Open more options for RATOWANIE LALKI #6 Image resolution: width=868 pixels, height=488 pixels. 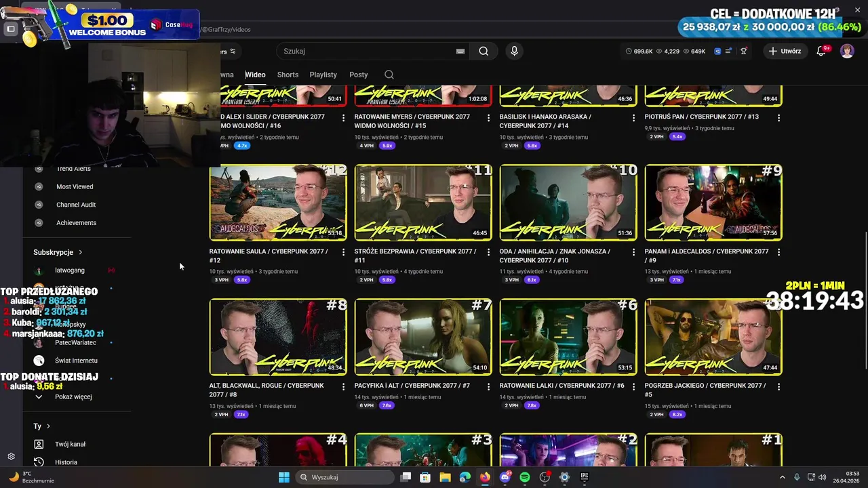click(633, 386)
